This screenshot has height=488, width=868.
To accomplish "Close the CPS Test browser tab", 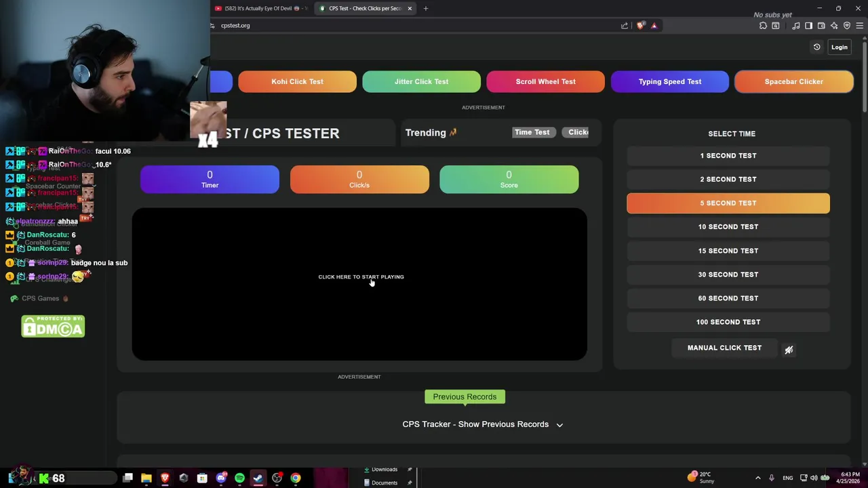I will [410, 8].
